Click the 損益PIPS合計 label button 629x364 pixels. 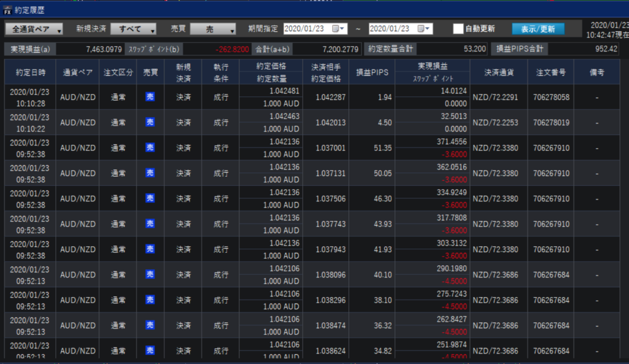(519, 49)
